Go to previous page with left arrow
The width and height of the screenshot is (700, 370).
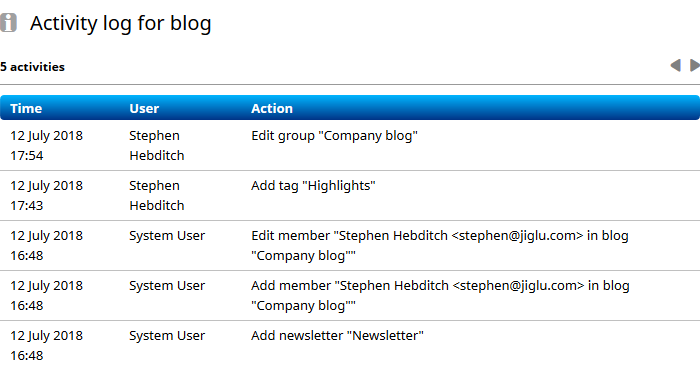675,65
